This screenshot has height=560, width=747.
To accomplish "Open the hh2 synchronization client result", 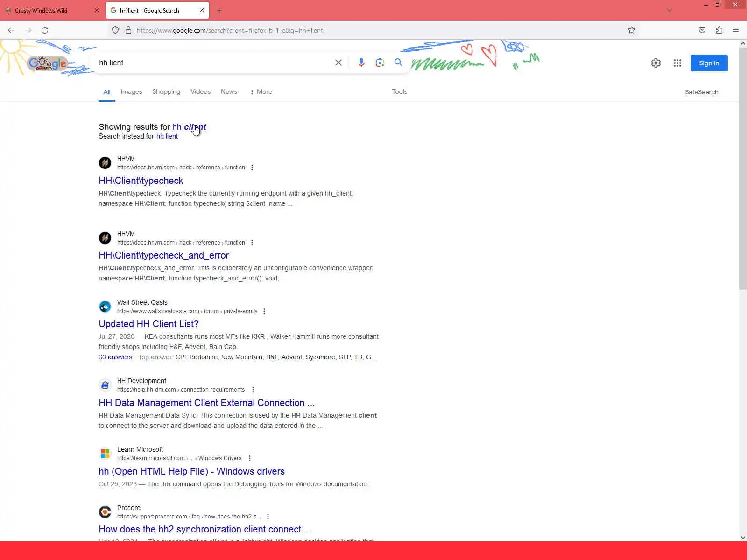I will pyautogui.click(x=204, y=529).
